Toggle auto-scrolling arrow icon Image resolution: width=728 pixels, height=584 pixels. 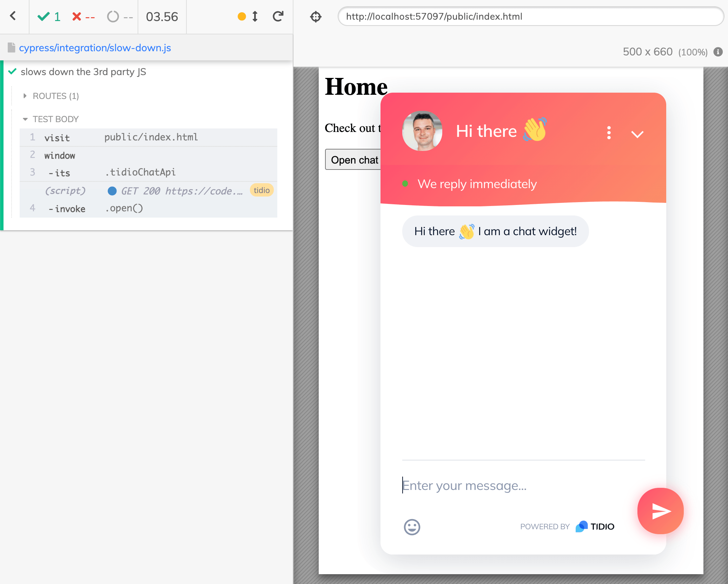coord(255,16)
